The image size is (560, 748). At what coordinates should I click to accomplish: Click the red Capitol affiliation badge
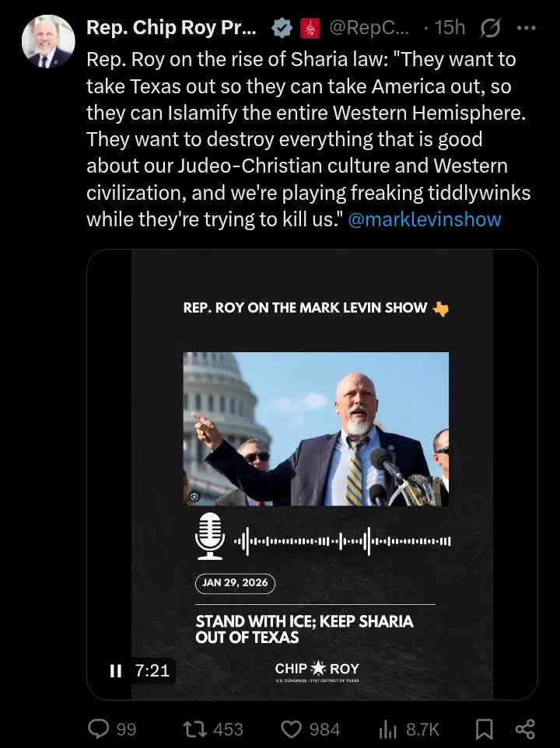click(x=310, y=28)
